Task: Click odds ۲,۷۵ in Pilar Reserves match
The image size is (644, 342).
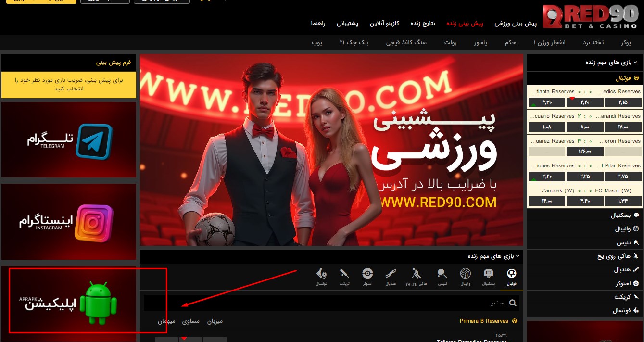Action: (623, 177)
